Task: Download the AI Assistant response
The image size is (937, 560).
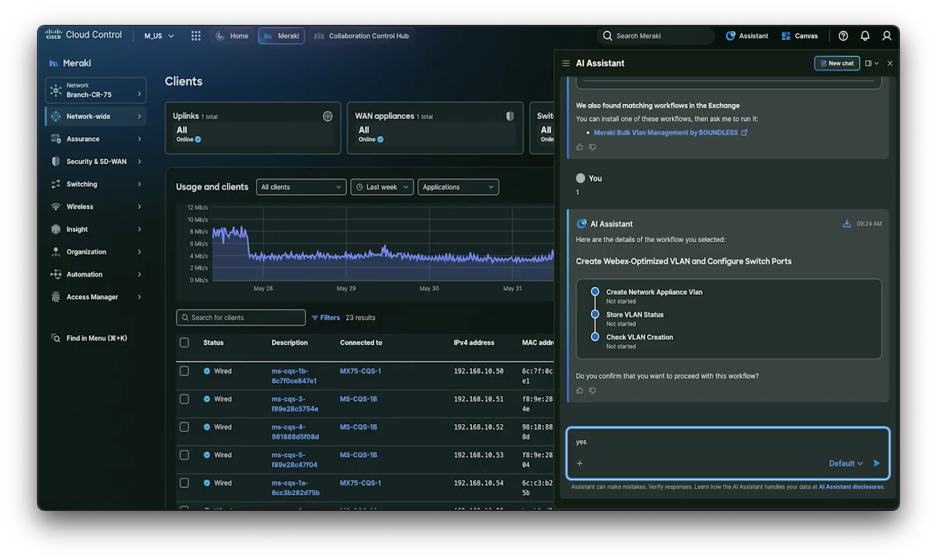Action: (x=847, y=223)
